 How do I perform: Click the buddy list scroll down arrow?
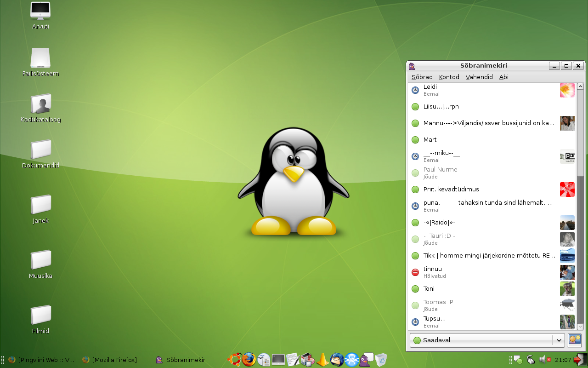tap(580, 327)
